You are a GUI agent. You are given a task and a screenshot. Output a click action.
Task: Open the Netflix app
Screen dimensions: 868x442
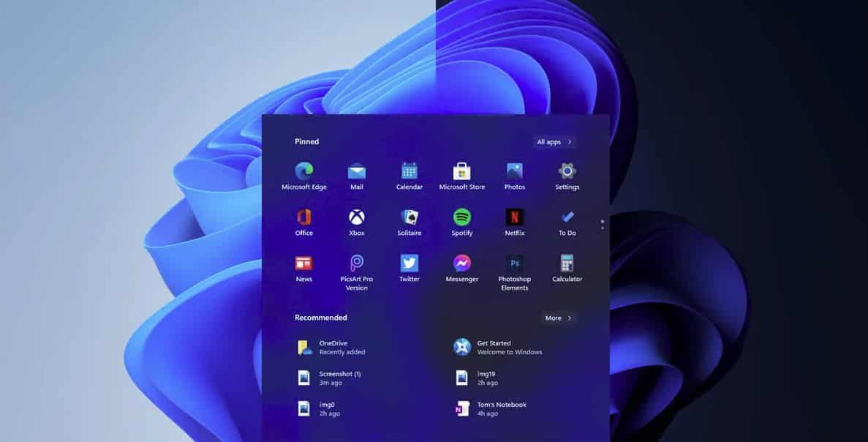click(514, 216)
